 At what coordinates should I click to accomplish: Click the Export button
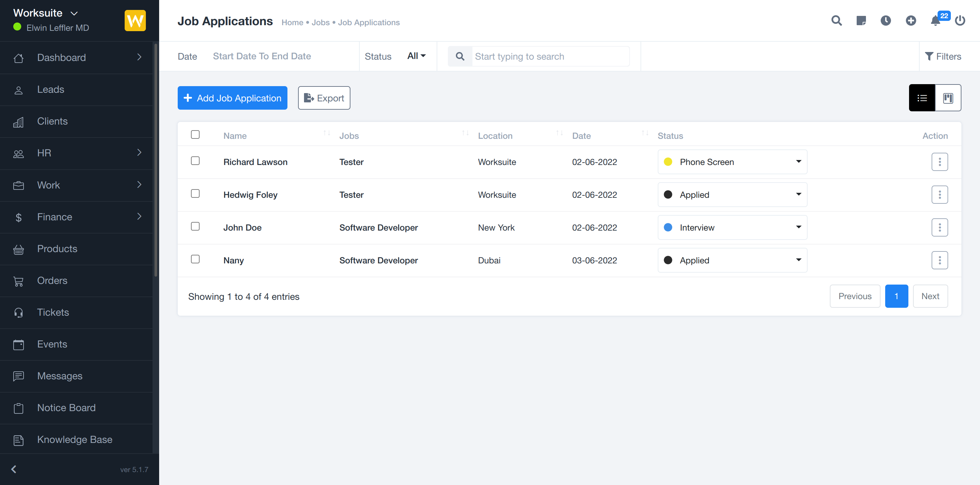(324, 98)
